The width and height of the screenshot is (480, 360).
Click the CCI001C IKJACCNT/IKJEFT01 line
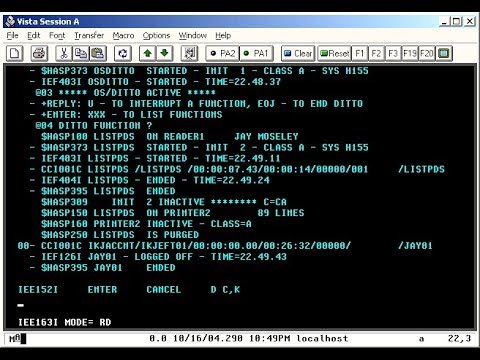225,246
